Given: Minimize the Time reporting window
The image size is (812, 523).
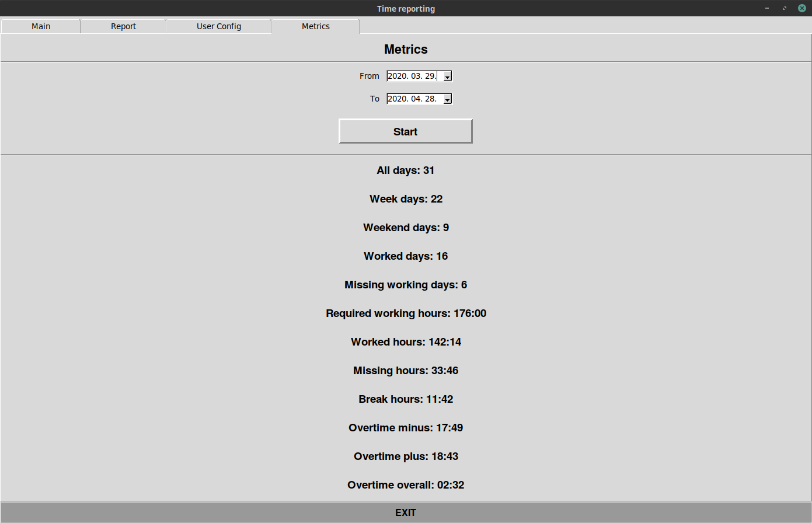Looking at the screenshot, I should pos(767,8).
